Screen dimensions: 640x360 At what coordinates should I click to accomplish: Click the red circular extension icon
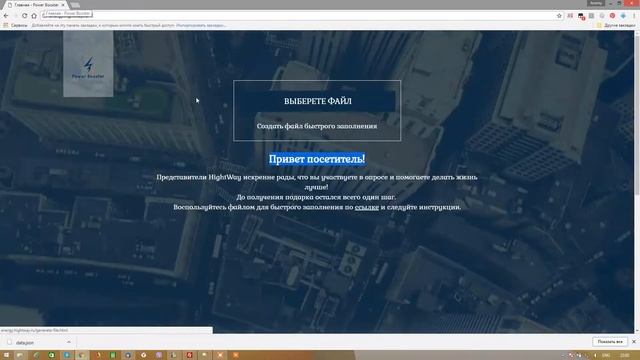pos(612,16)
